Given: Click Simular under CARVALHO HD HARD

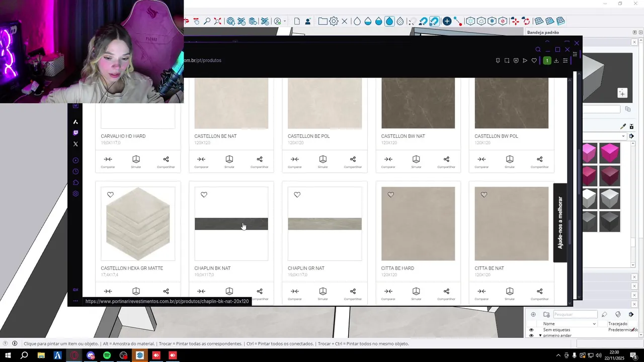Looking at the screenshot, I should 136,161.
